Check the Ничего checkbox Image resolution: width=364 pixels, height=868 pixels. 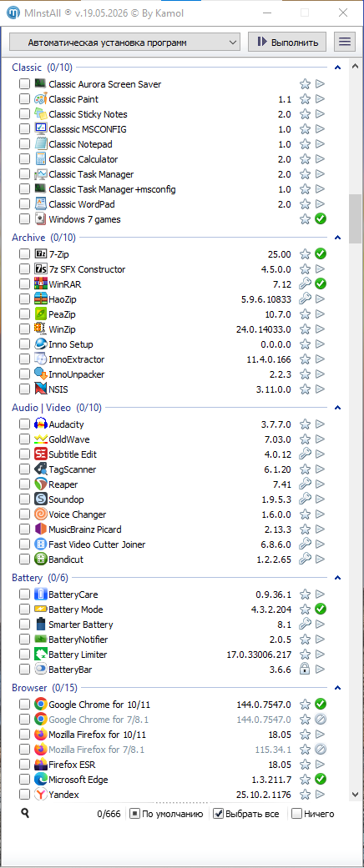click(297, 814)
